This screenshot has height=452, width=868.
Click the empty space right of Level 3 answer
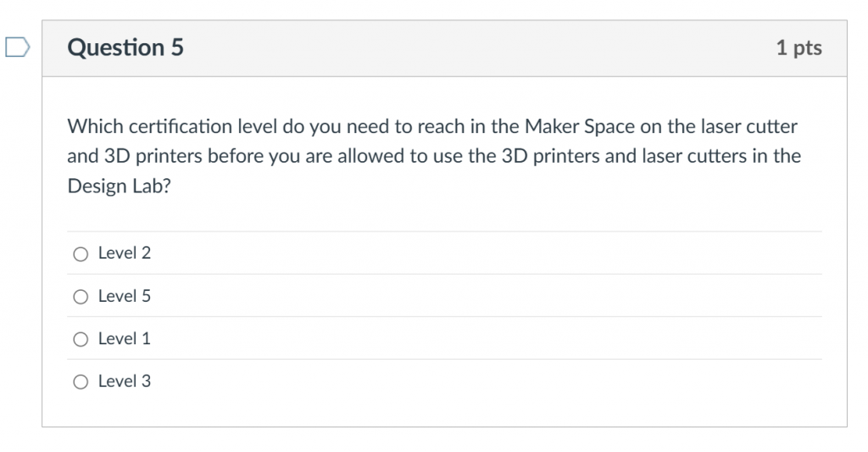coord(487,381)
